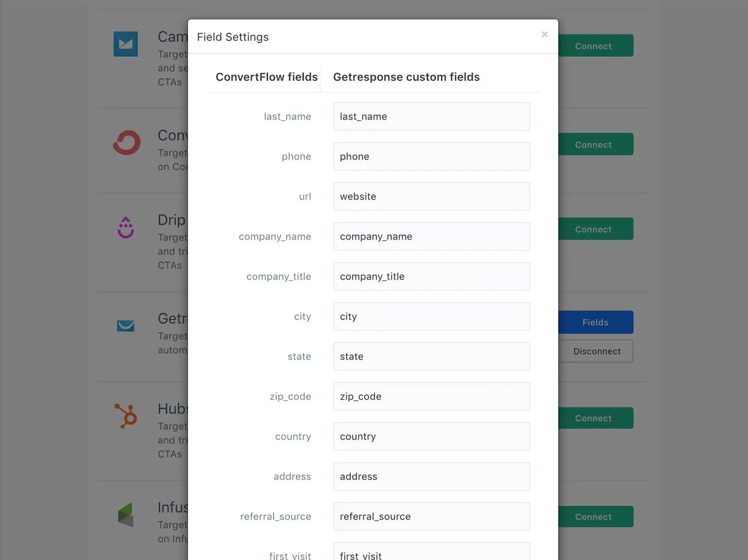Click the address ConvertFlow label
The width and height of the screenshot is (748, 560).
coord(292,476)
